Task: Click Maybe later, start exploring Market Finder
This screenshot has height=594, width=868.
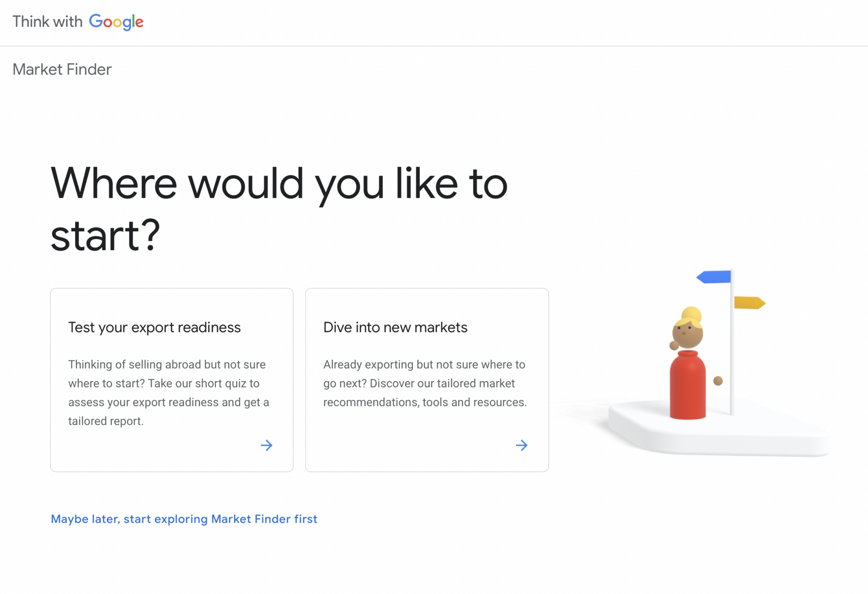Action: point(184,519)
